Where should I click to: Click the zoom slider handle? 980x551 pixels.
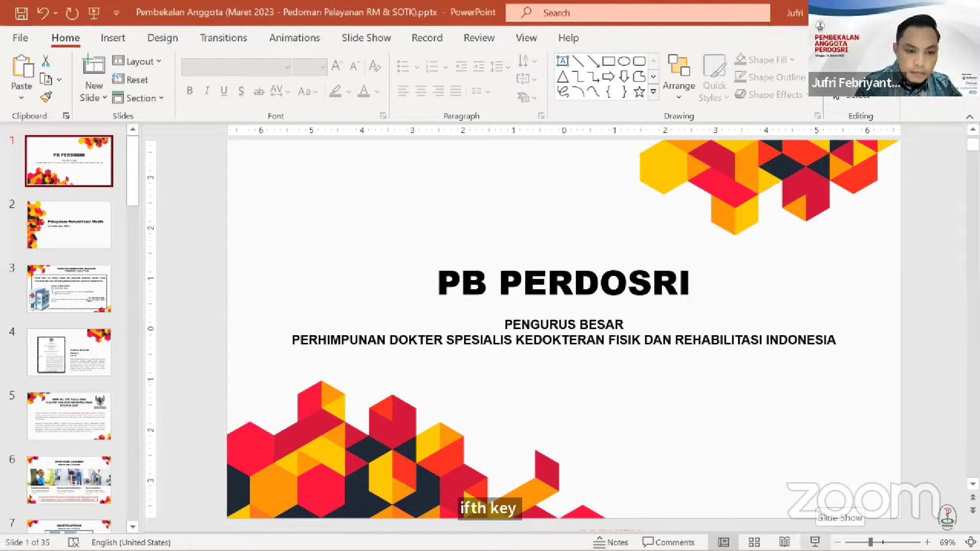pyautogui.click(x=871, y=542)
